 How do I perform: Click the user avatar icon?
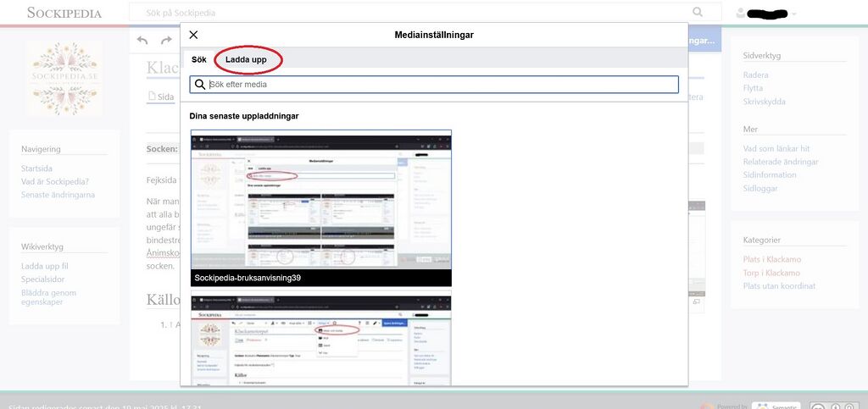click(742, 13)
